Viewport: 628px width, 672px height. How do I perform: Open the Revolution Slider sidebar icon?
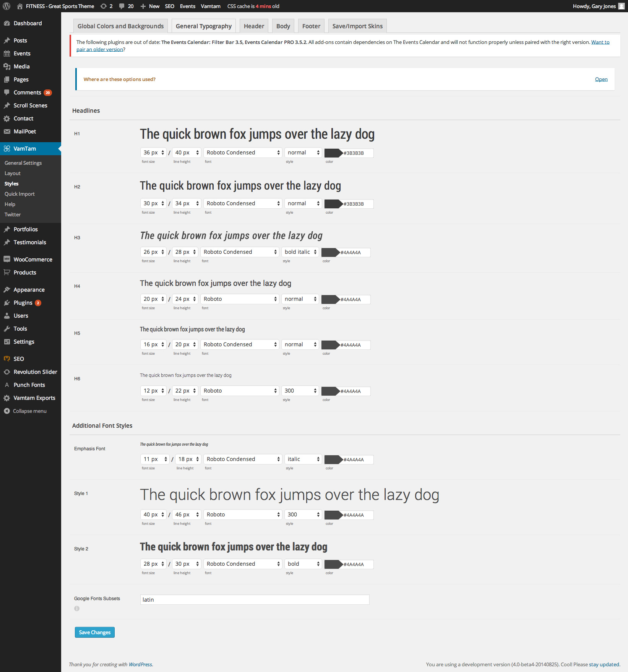pyautogui.click(x=7, y=372)
